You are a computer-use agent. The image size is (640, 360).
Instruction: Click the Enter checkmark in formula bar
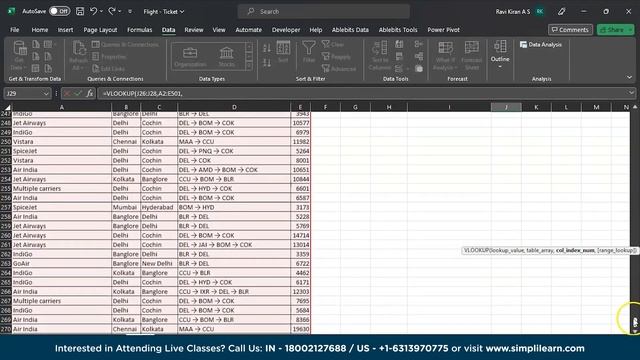coord(78,93)
